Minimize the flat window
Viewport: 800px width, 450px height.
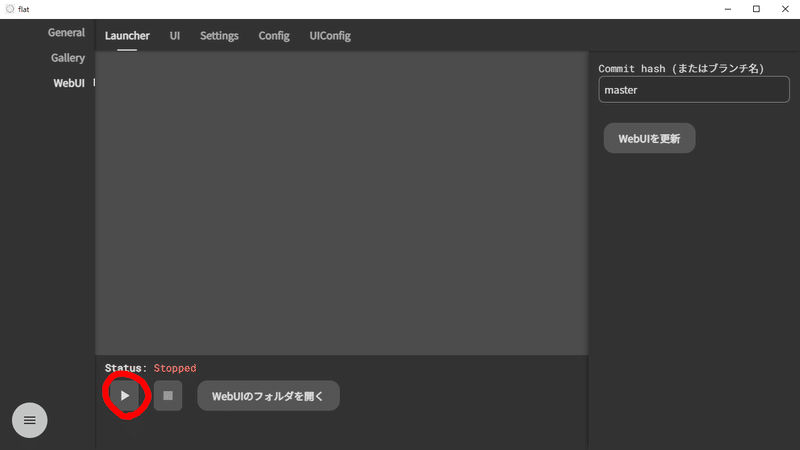click(x=728, y=9)
